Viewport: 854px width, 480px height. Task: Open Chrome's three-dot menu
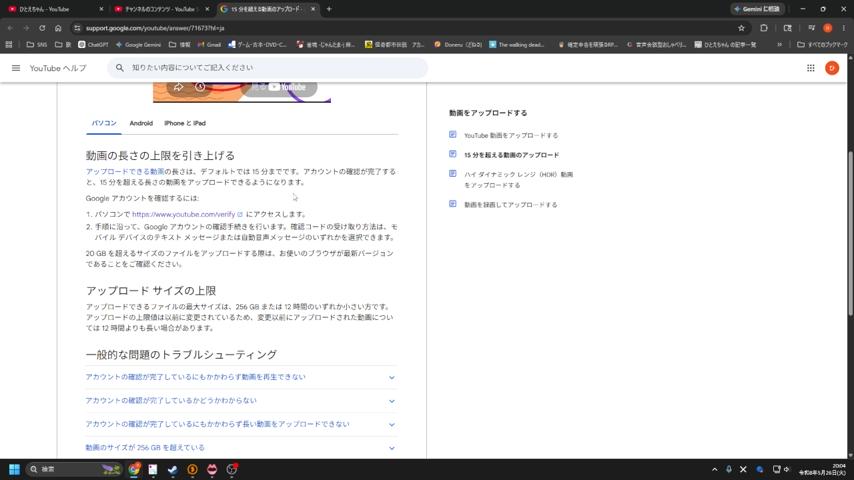point(844,28)
